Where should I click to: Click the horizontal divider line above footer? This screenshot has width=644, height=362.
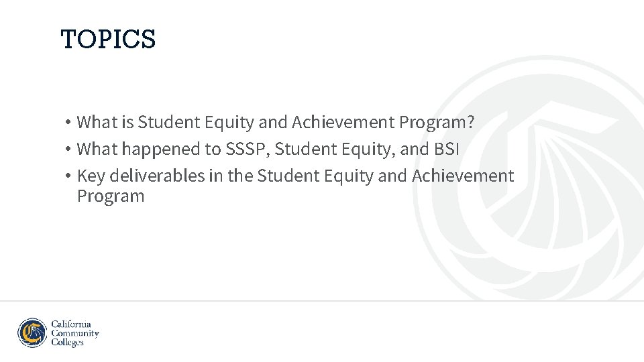coord(322,301)
